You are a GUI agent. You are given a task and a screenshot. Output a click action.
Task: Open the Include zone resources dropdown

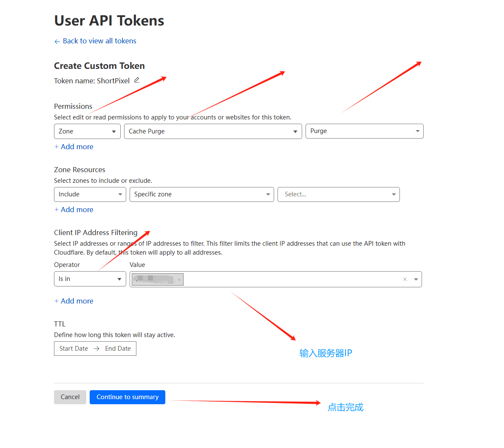(x=90, y=194)
